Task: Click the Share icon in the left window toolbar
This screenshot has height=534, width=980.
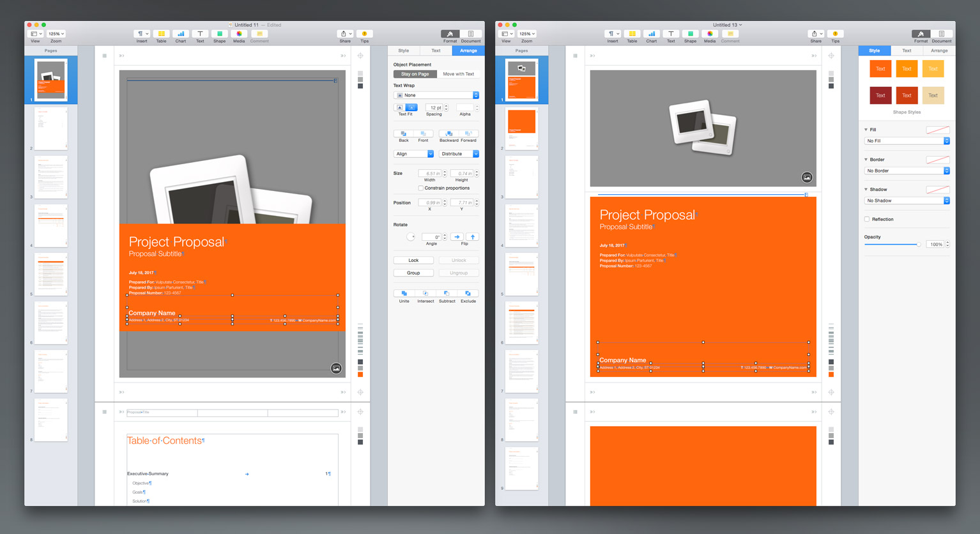Action: point(345,34)
